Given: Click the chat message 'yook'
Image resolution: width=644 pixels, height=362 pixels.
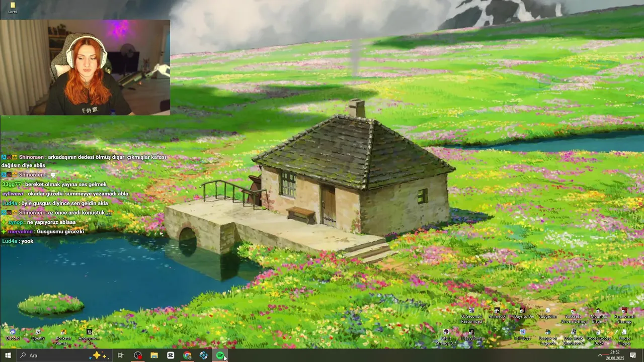Looking at the screenshot, I should pyautogui.click(x=27, y=241).
